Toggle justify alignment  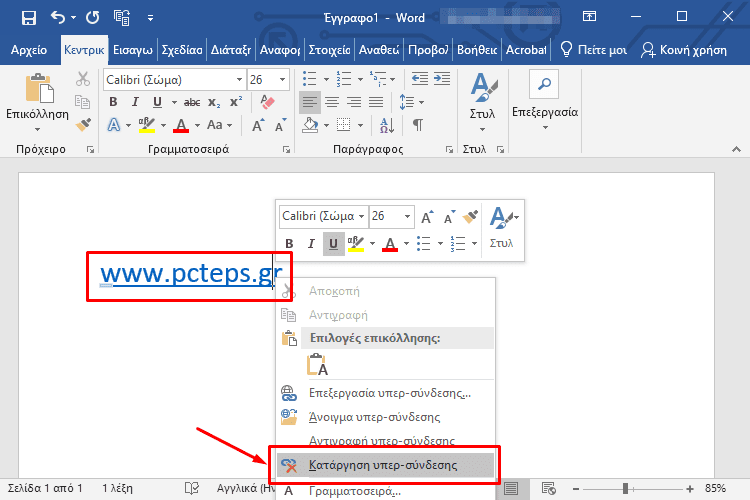coord(376,102)
